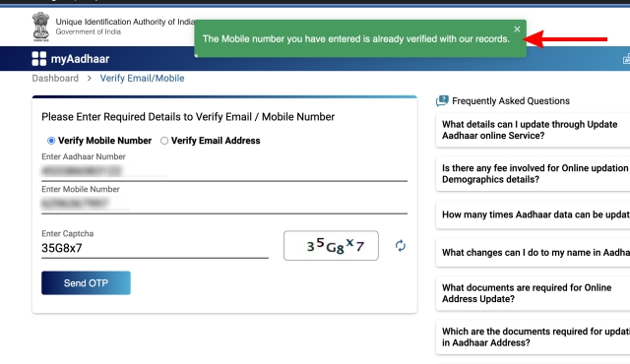Screen dimensions: 630x364
Task: Click the myAadhaar grid logo icon
Action: (x=39, y=59)
